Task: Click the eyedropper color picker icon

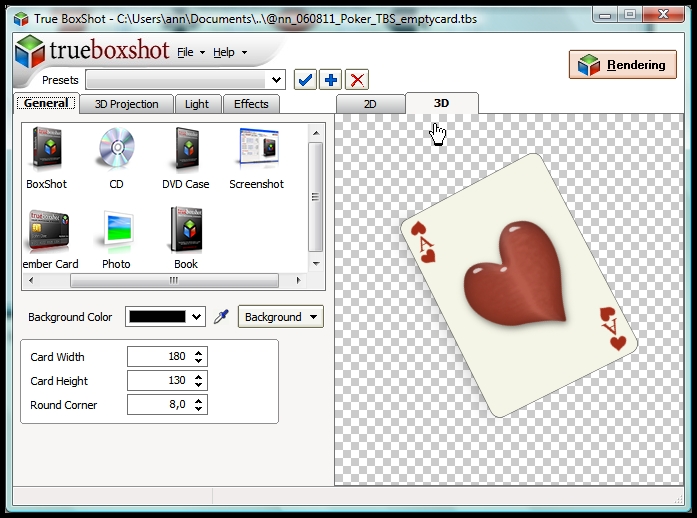Action: coord(222,317)
